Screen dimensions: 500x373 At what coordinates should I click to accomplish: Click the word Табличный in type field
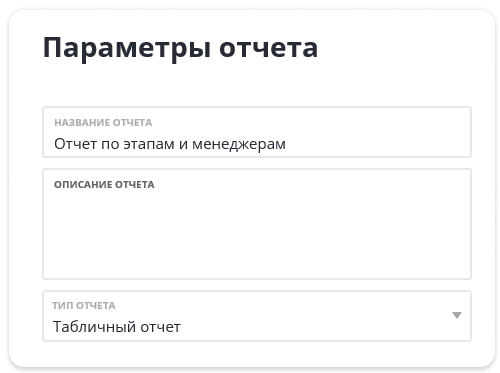(x=94, y=327)
